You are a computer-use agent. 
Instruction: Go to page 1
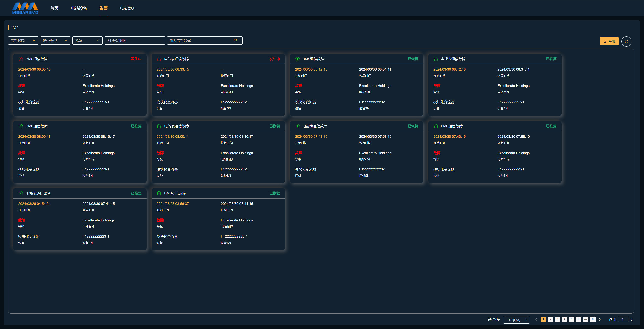pyautogui.click(x=543, y=319)
